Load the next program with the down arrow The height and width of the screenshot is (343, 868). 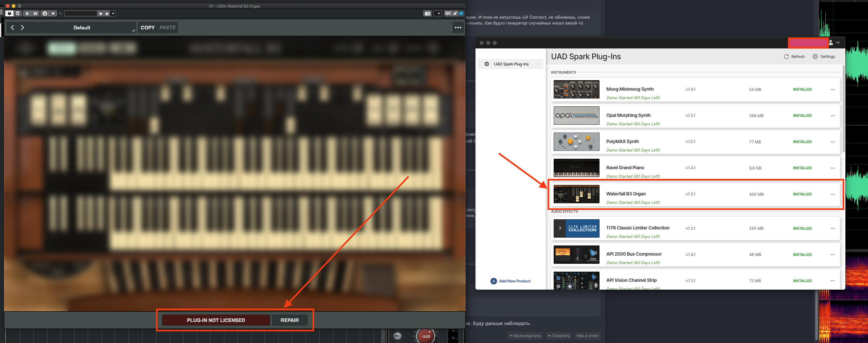107,13
